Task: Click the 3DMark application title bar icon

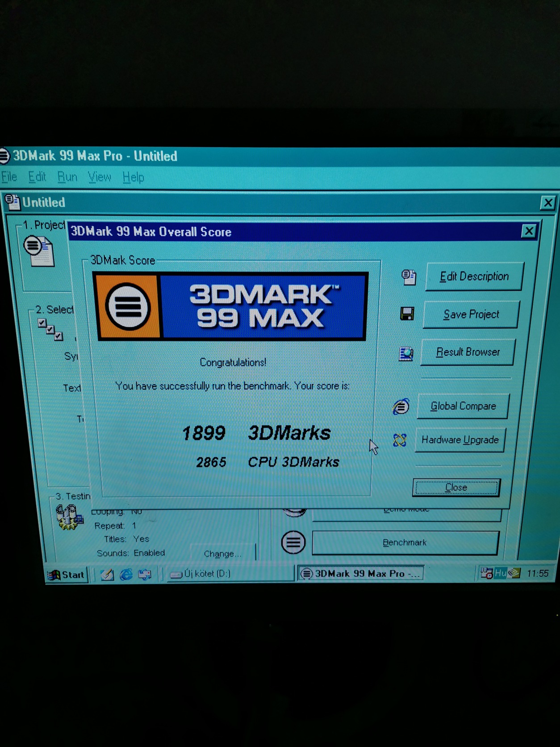Action: (4, 156)
